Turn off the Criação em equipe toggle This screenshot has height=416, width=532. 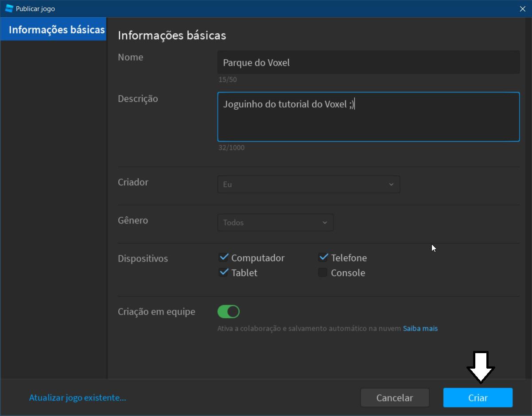[229, 312]
